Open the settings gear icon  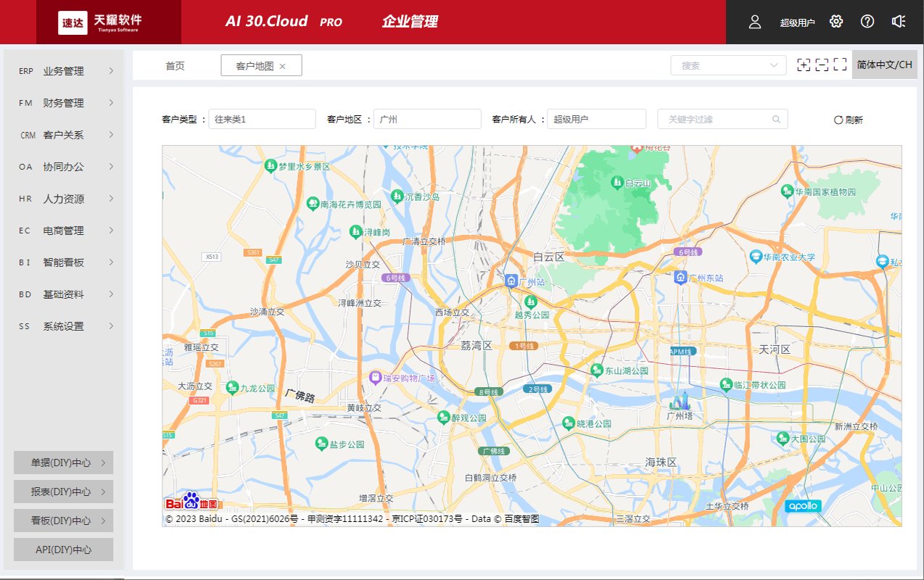(836, 22)
